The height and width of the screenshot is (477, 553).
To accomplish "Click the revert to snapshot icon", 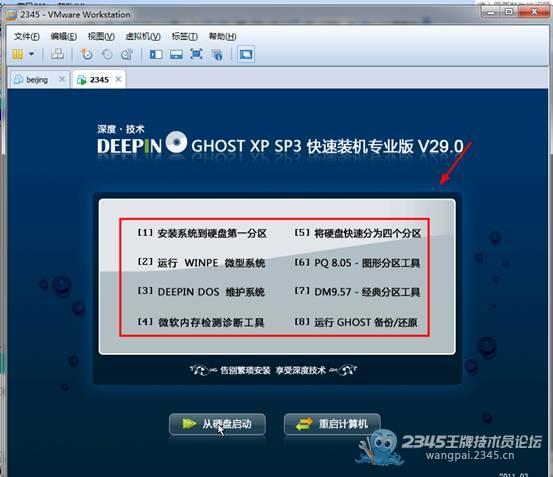I will coord(107,54).
